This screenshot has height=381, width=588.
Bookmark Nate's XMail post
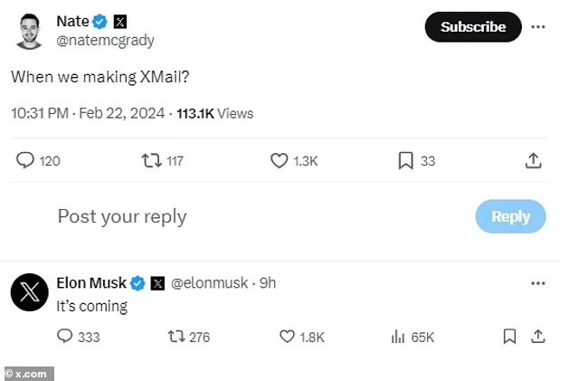point(405,160)
